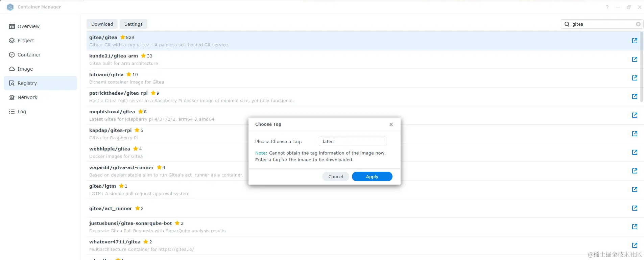Open external link for gitea/lgtm

[x=635, y=189]
